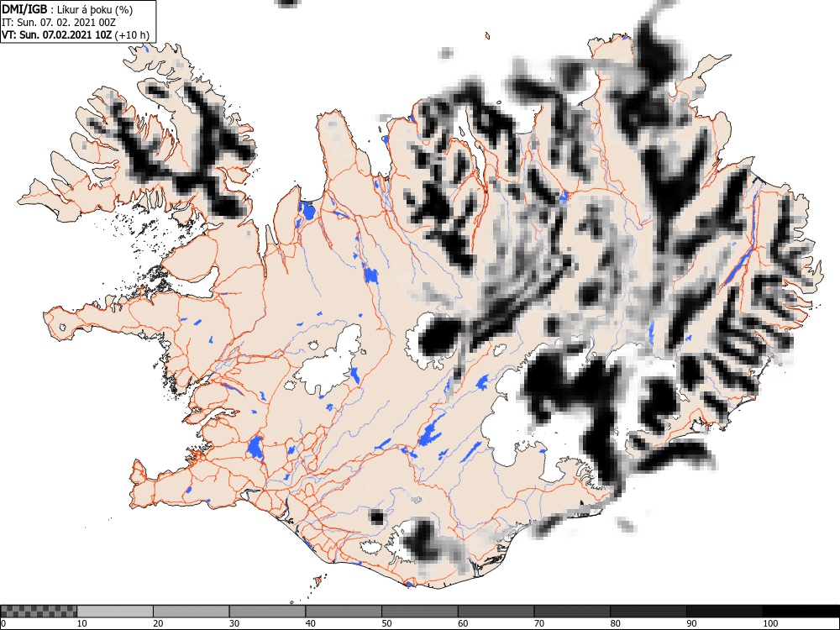Click the "(+10 h)" forecast offset text
The width and height of the screenshot is (840, 630).
(132, 35)
